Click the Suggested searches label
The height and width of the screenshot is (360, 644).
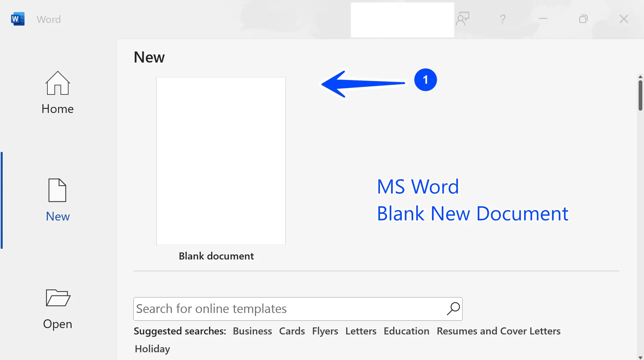click(x=180, y=331)
